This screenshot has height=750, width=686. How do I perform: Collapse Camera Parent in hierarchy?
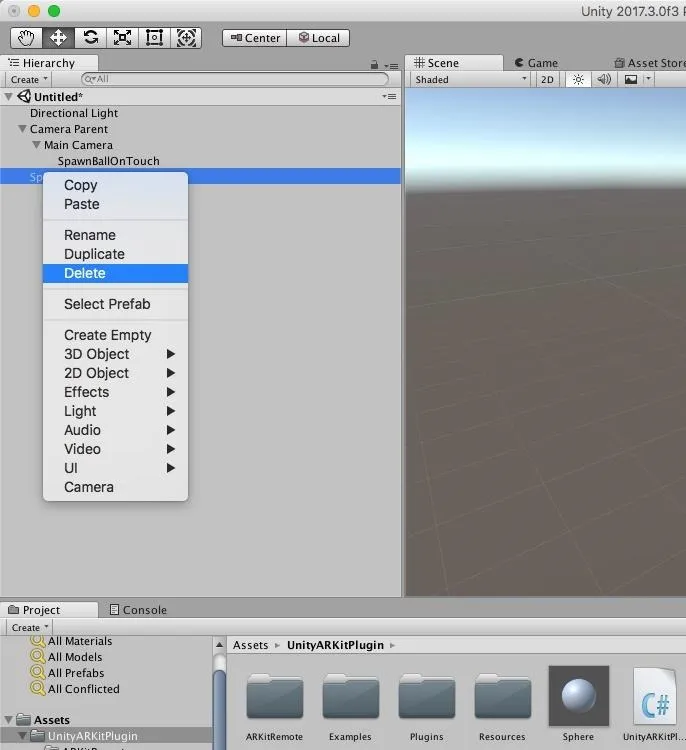tap(22, 129)
